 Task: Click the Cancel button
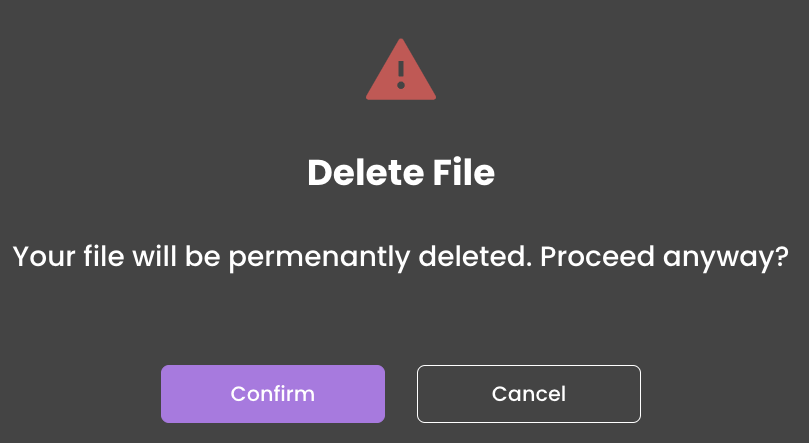(529, 394)
